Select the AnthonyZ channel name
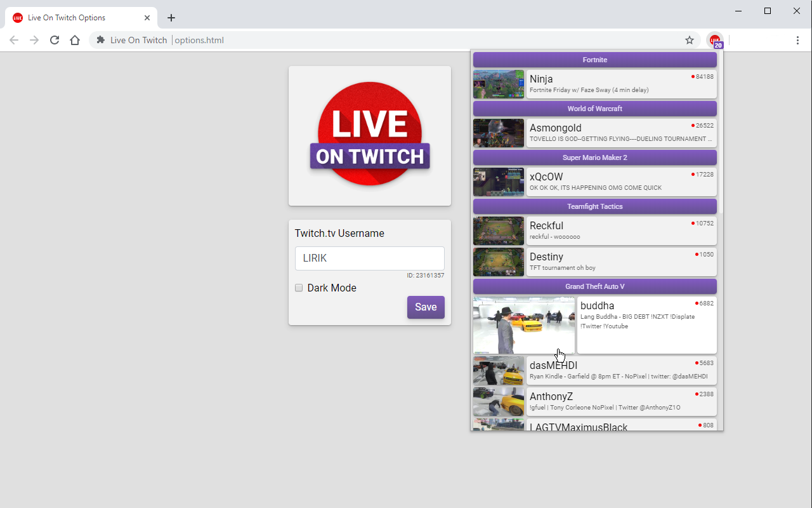Screen dimensions: 812x508 pos(551,397)
